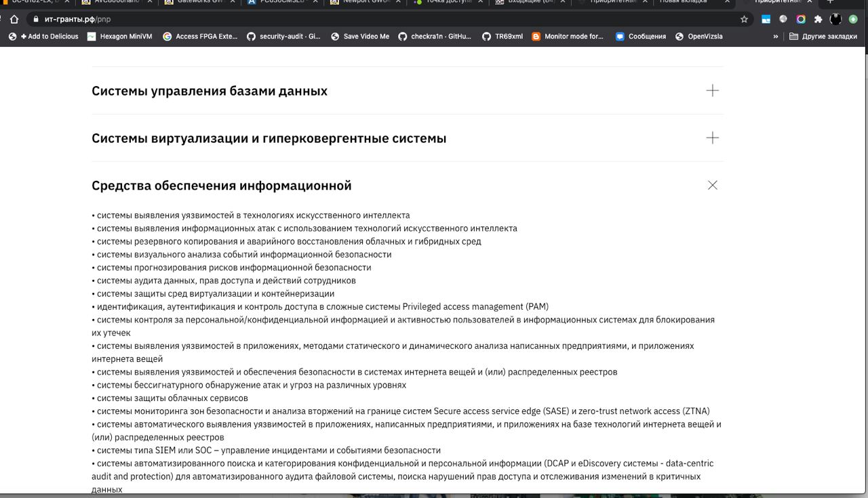The width and height of the screenshot is (868, 498).
Task: Expand the virtualization systems section with plus
Action: (x=712, y=138)
